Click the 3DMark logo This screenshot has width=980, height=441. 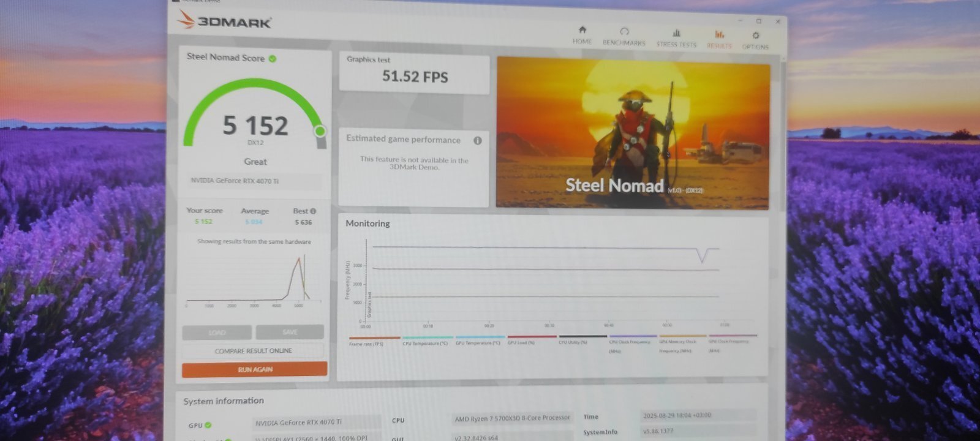pos(224,21)
